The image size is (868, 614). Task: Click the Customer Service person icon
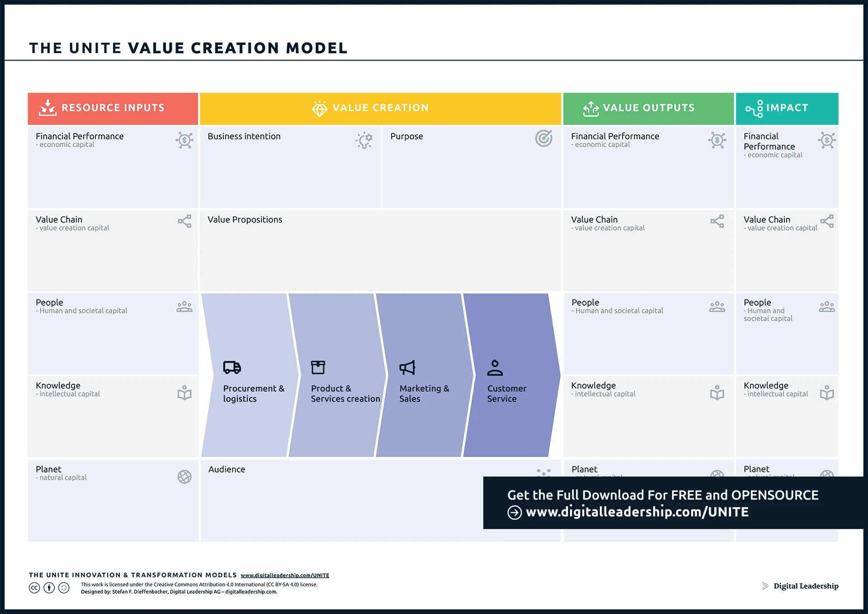[496, 368]
